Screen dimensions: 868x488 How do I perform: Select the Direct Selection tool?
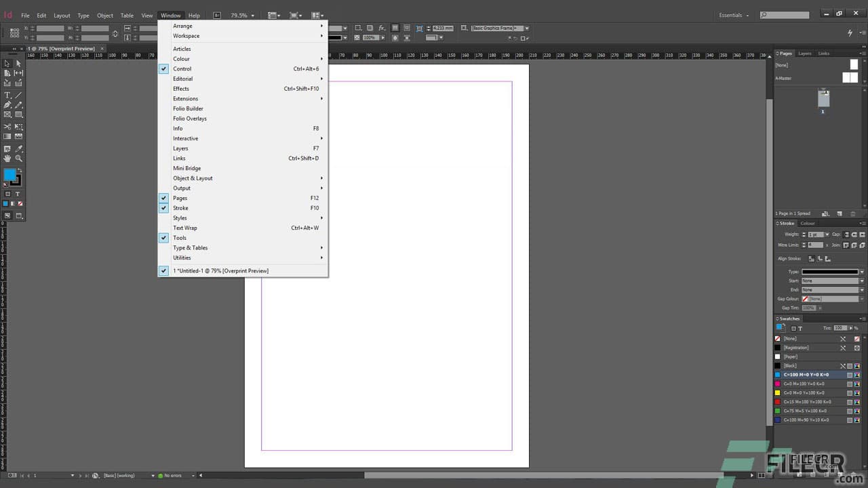coord(17,63)
